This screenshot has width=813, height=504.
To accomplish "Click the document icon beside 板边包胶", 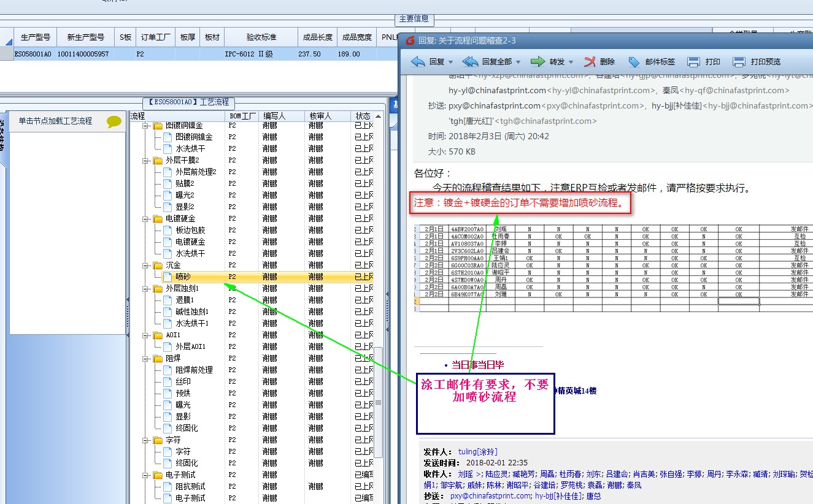I will 168,230.
